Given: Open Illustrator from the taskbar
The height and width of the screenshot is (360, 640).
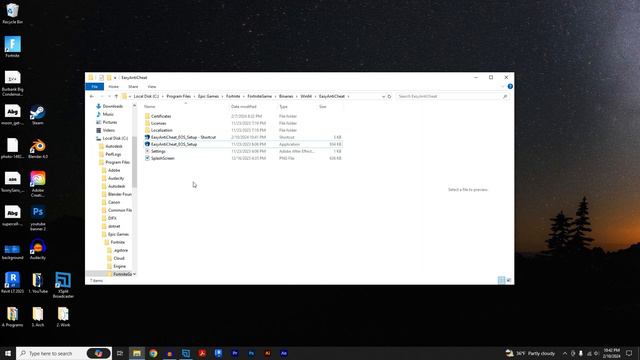Looking at the screenshot, I should pos(267,353).
